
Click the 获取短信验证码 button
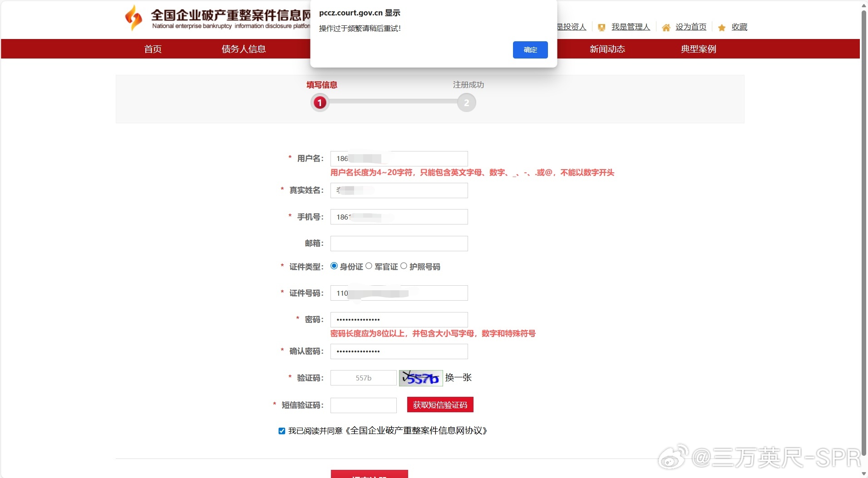(440, 405)
